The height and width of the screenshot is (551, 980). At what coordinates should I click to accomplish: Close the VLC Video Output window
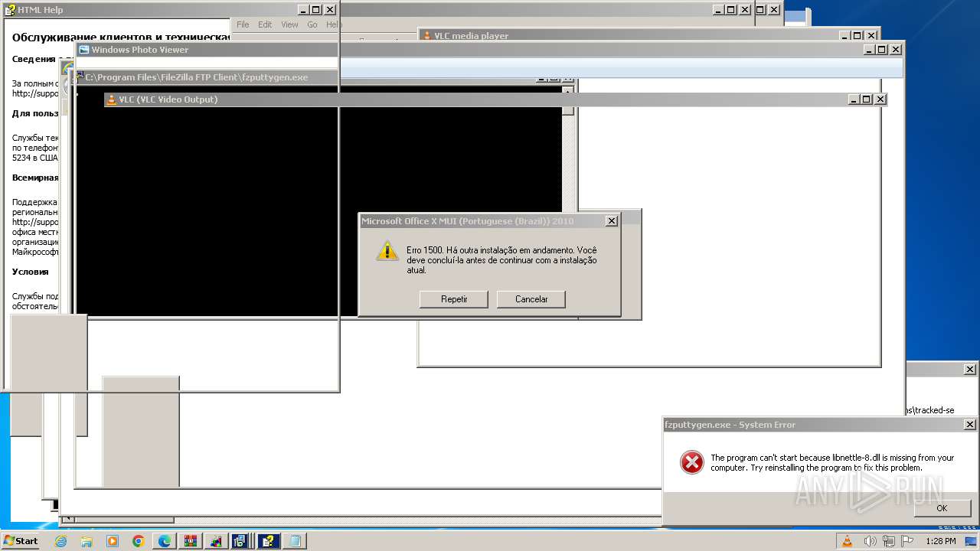[880, 99]
